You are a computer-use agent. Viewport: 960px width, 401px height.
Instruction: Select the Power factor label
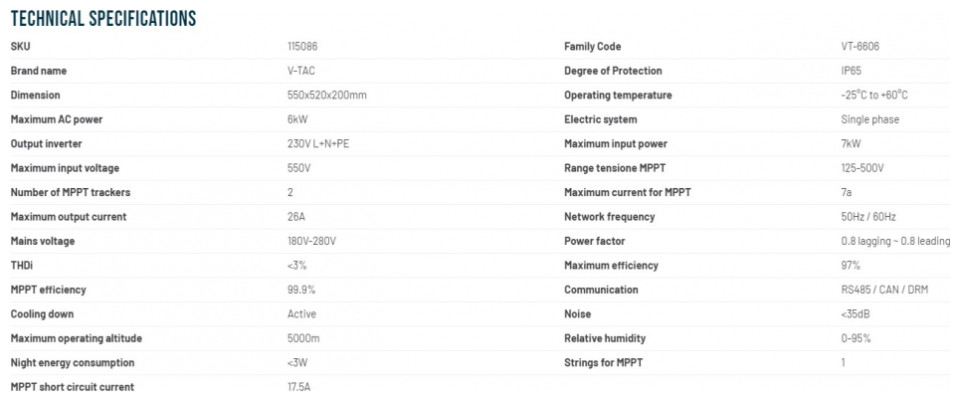click(x=595, y=241)
